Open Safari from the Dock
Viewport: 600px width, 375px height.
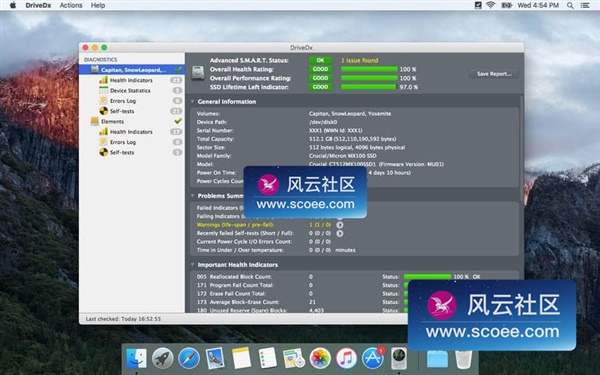pyautogui.click(x=189, y=359)
